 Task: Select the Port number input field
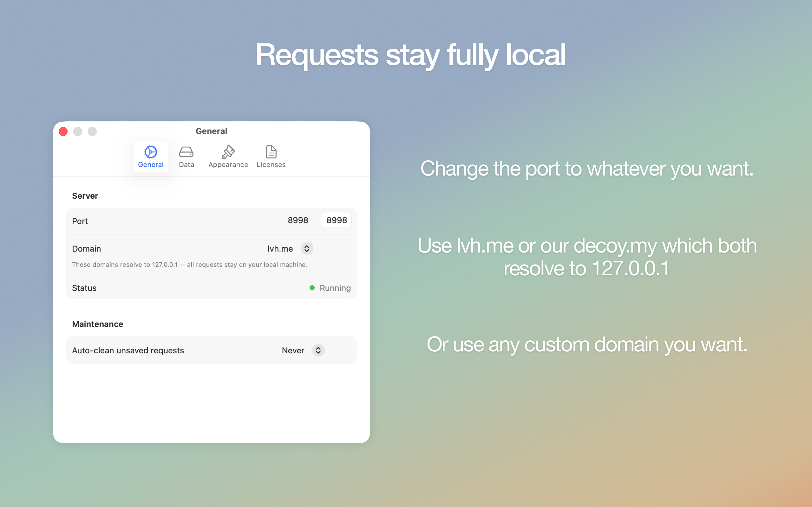click(336, 220)
